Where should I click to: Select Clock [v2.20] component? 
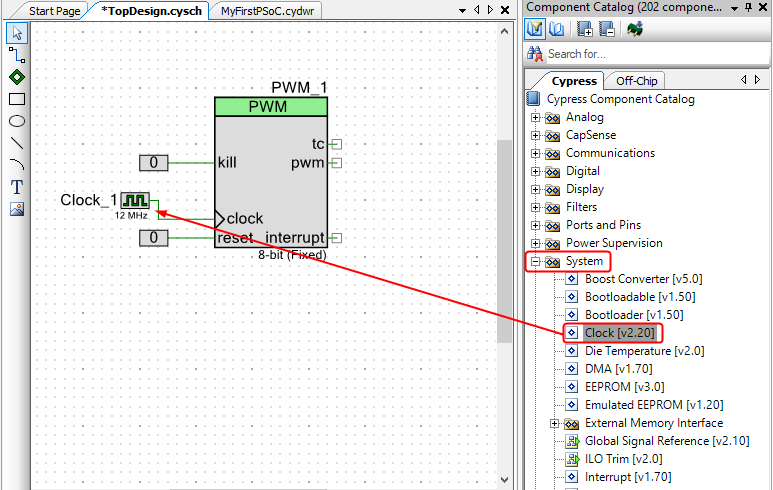[x=616, y=333]
